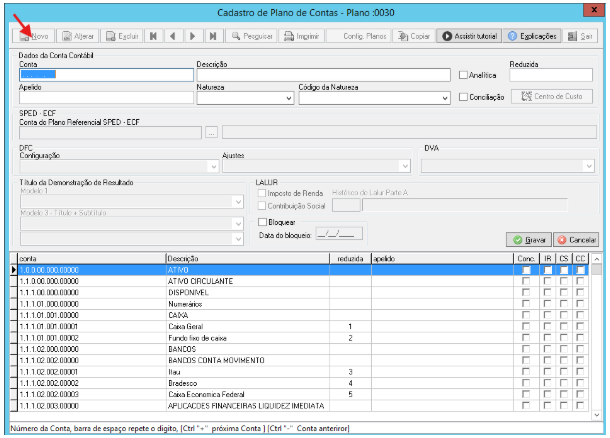Check the Bloquear option
The height and width of the screenshot is (438, 610).
point(263,222)
